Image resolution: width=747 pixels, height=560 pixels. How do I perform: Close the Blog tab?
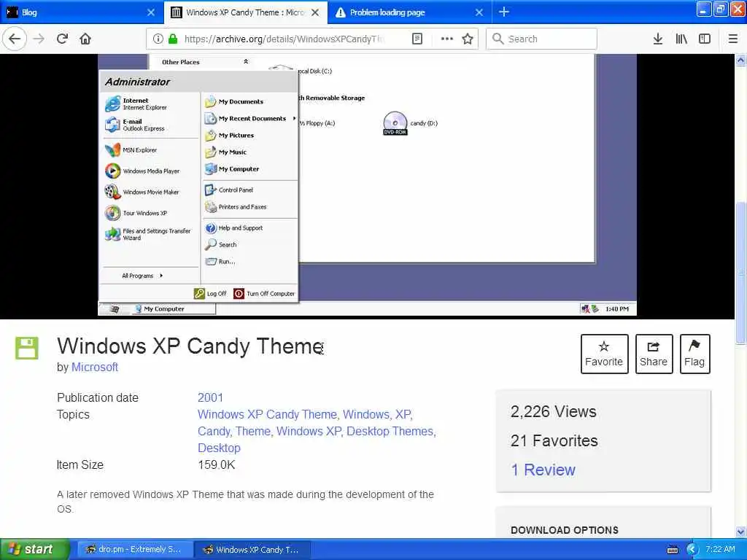click(x=150, y=12)
